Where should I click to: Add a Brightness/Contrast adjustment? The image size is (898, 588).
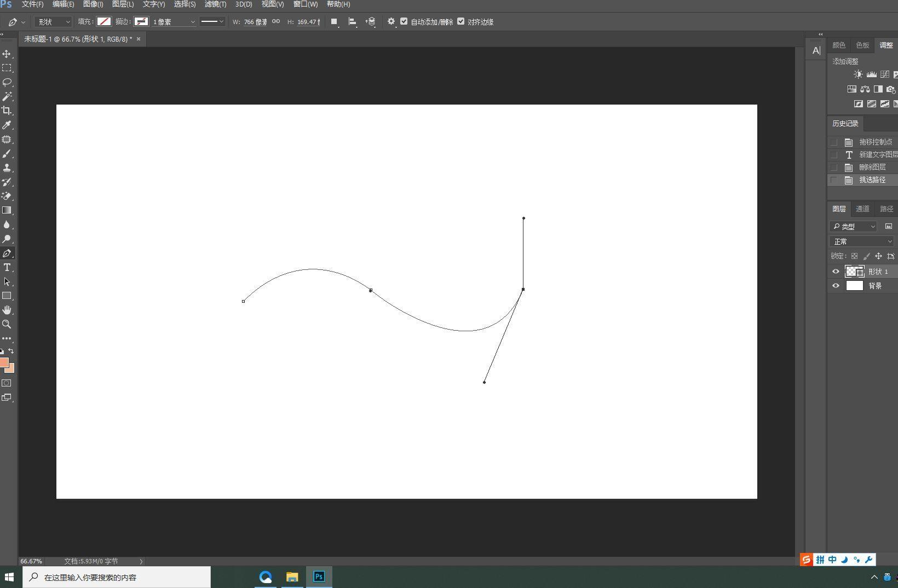(858, 74)
